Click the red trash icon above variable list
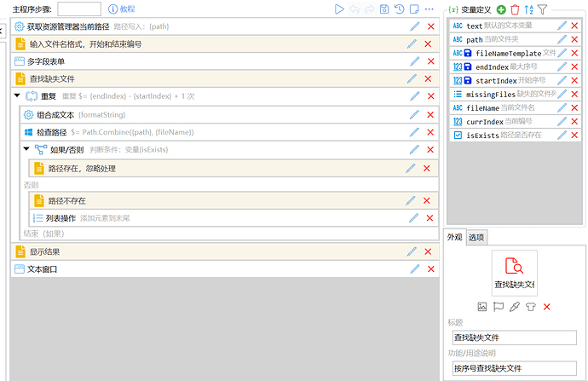This screenshot has height=381, width=588. (x=514, y=9)
